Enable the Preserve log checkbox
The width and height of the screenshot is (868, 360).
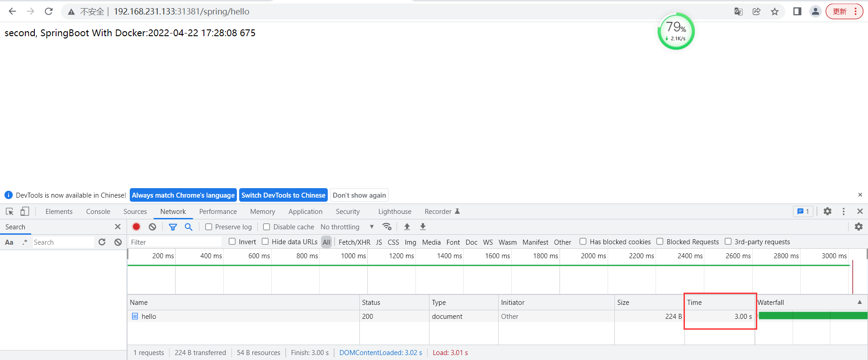(209, 227)
